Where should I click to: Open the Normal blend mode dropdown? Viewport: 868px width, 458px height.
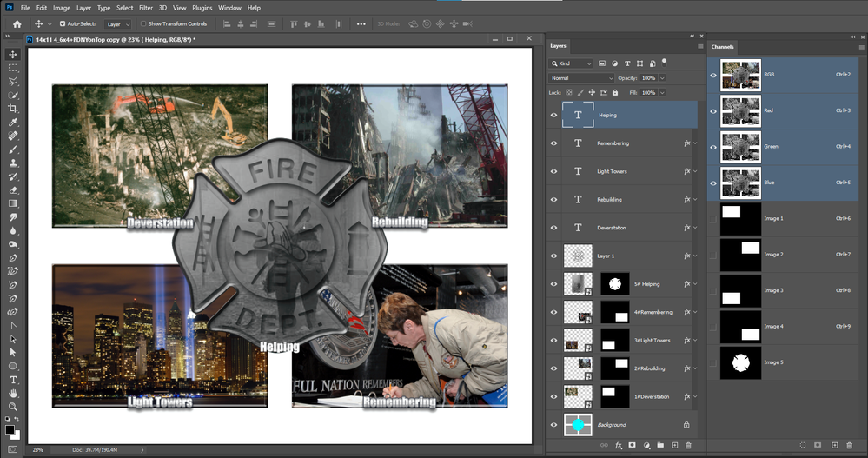pos(581,78)
